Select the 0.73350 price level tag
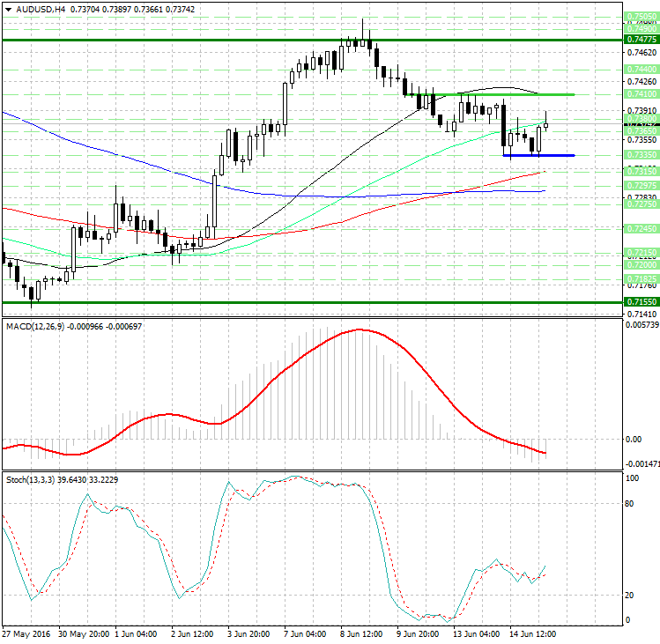660x644 pixels. click(641, 155)
